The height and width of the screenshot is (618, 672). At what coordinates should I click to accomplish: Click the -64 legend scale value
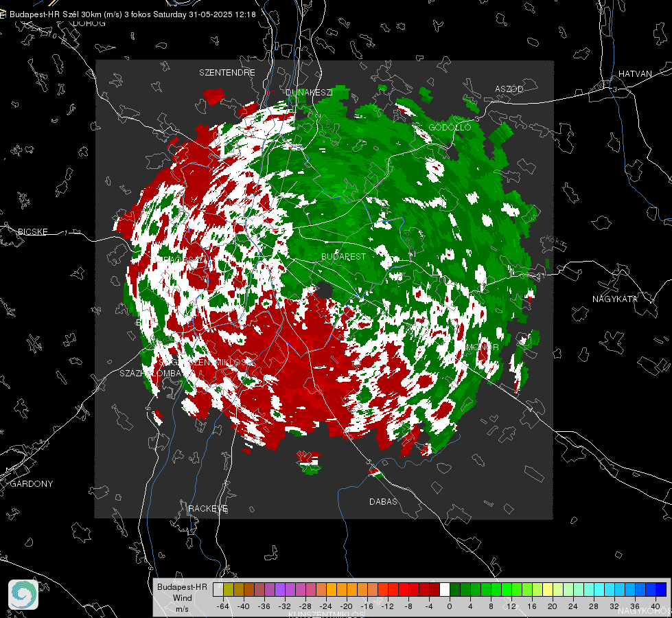[x=223, y=606]
